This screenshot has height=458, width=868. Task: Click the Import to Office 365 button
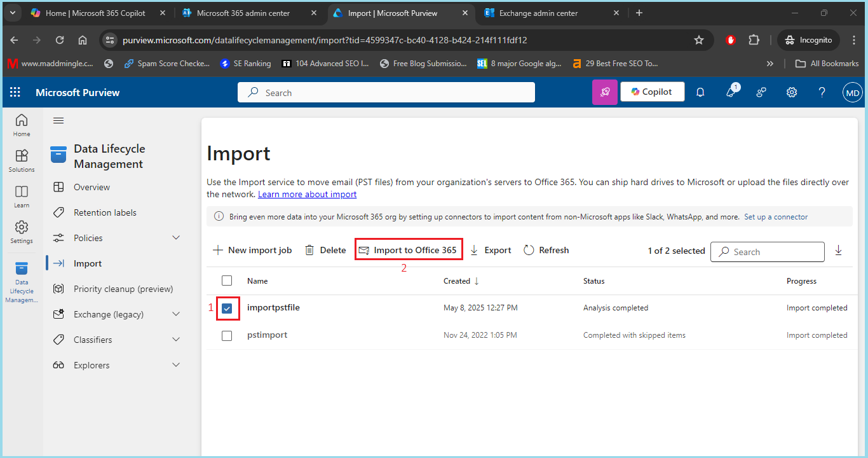408,250
